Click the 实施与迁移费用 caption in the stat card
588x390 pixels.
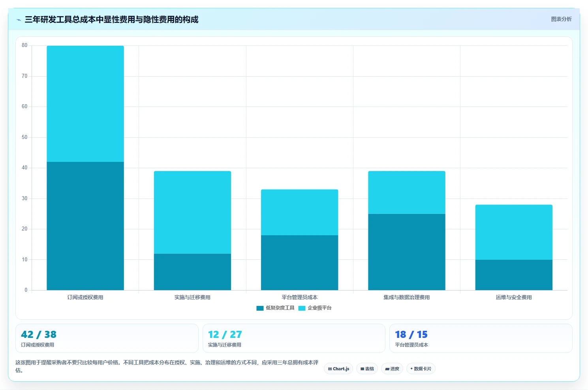tap(224, 345)
